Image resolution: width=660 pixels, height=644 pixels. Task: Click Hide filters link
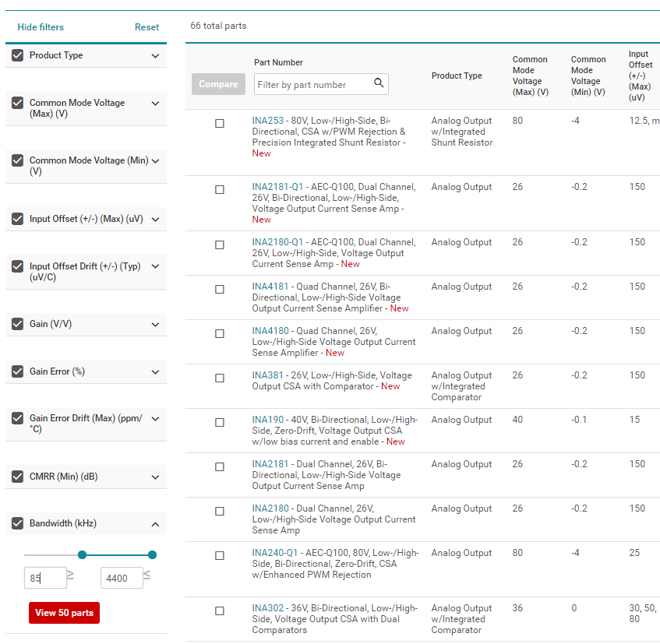pyautogui.click(x=41, y=27)
